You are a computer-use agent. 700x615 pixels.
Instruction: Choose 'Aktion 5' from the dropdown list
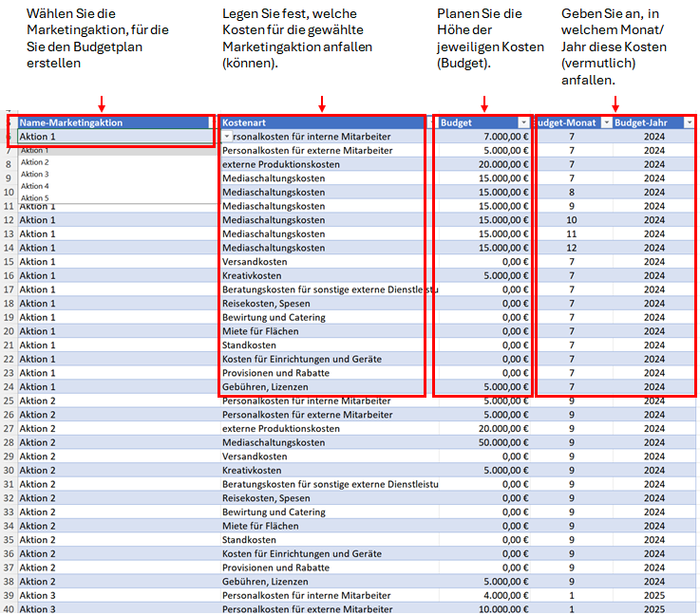35,198
